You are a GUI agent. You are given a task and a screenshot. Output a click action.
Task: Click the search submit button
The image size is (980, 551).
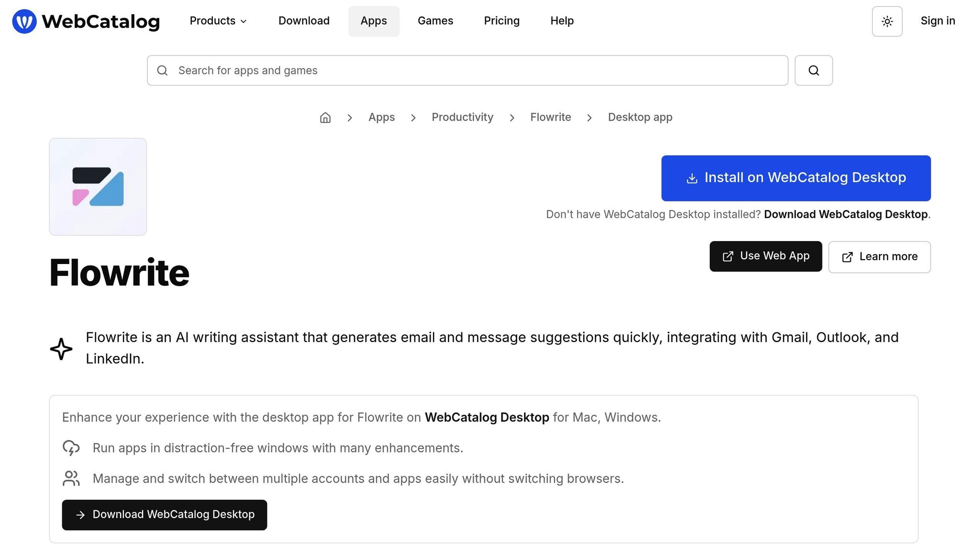click(813, 70)
